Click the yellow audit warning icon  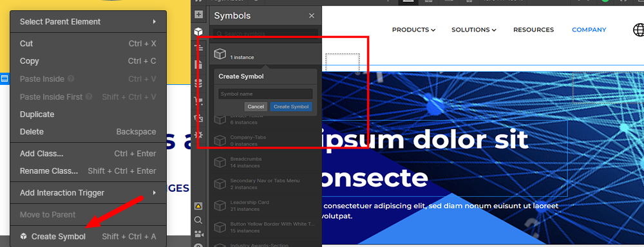198,206
